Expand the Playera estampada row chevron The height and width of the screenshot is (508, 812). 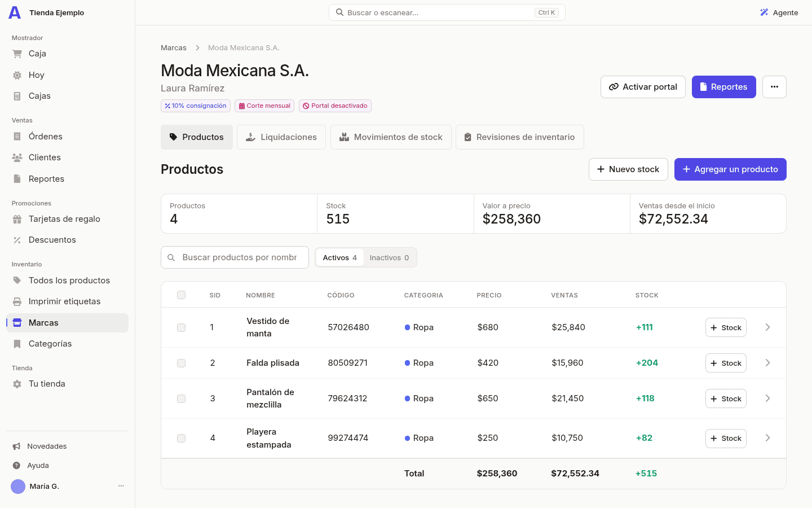[x=767, y=438]
